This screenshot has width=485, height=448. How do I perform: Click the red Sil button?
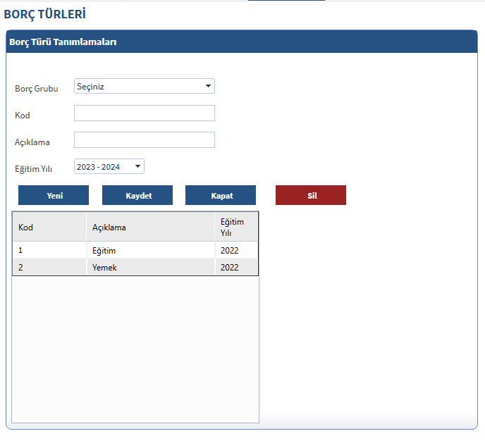point(311,195)
